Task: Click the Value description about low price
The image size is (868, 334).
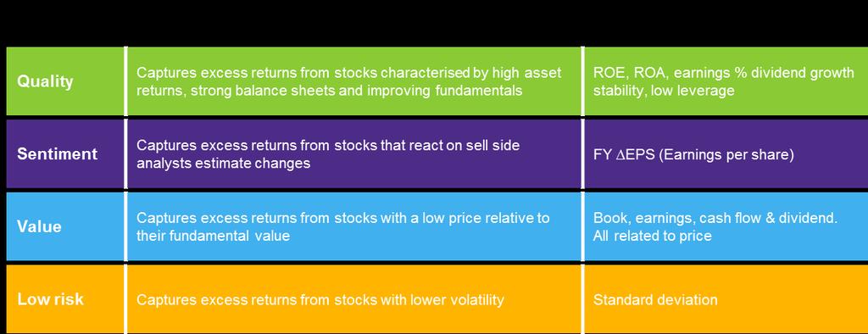Action: [x=342, y=226]
